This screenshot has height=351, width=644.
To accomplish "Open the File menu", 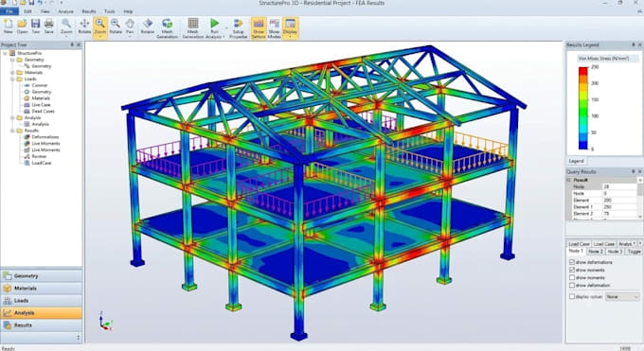I will pos(9,11).
